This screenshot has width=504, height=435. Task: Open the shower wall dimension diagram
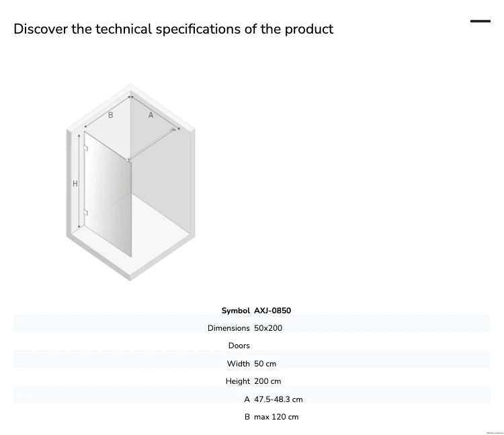tap(130, 182)
